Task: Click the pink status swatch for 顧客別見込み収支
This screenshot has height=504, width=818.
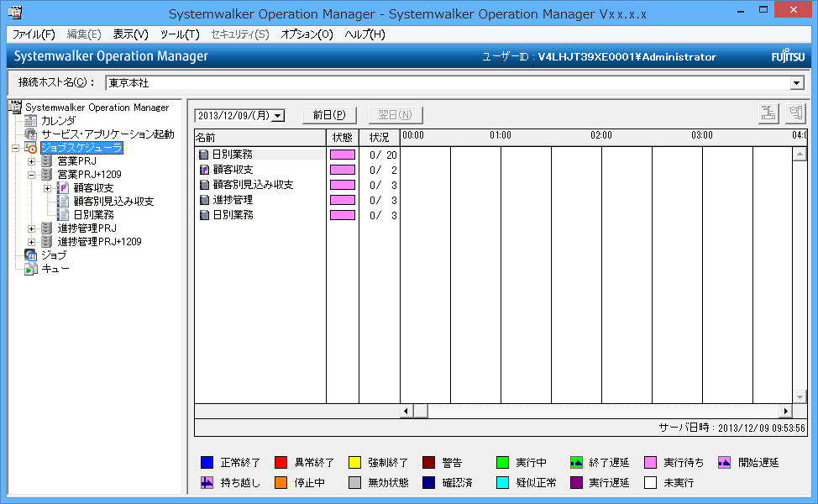Action: (342, 185)
